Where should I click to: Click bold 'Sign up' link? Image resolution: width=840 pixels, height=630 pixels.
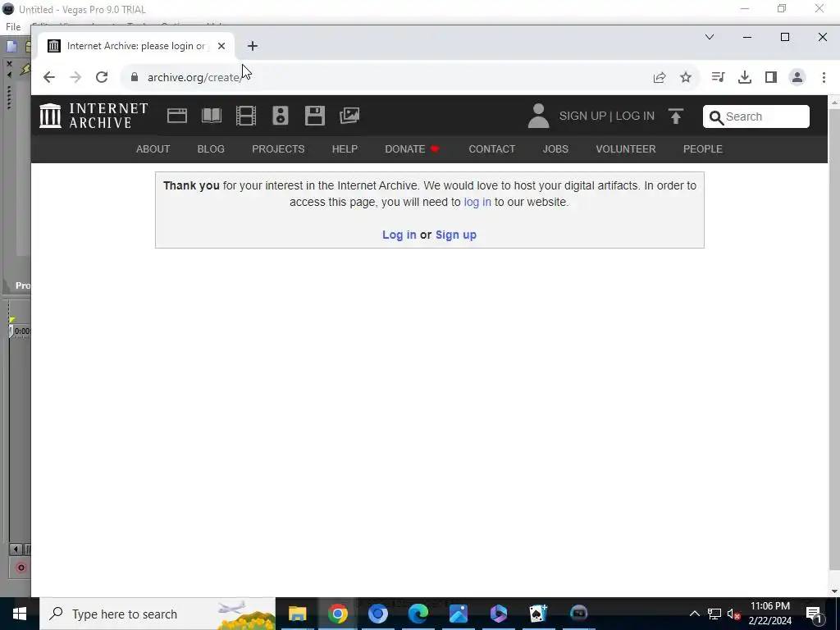pyautogui.click(x=456, y=235)
